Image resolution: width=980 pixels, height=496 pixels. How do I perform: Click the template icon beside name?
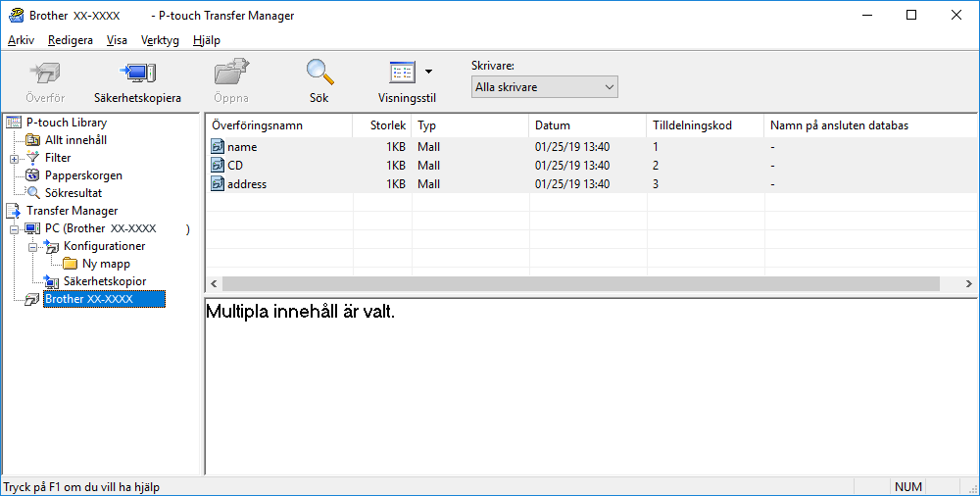tap(218, 147)
